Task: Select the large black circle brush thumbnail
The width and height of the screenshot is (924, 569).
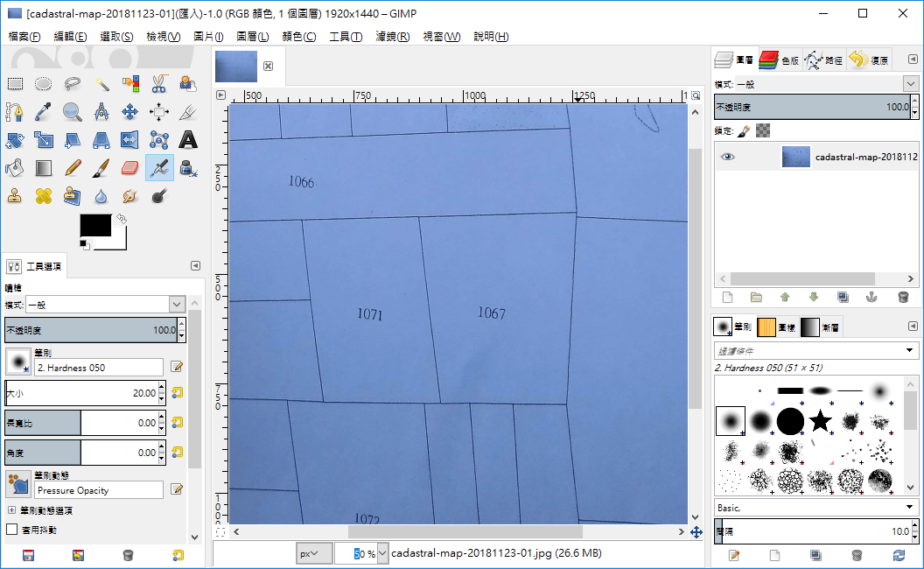Action: (x=789, y=420)
